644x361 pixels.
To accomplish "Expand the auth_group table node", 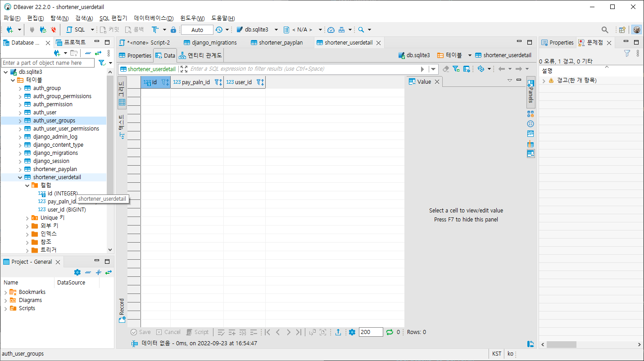I will point(20,88).
